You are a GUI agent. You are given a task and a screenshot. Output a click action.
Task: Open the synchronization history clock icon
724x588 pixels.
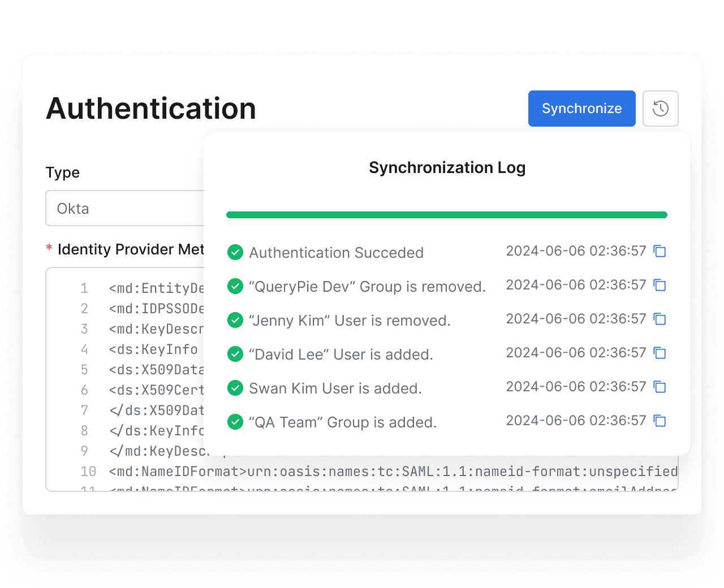click(660, 109)
